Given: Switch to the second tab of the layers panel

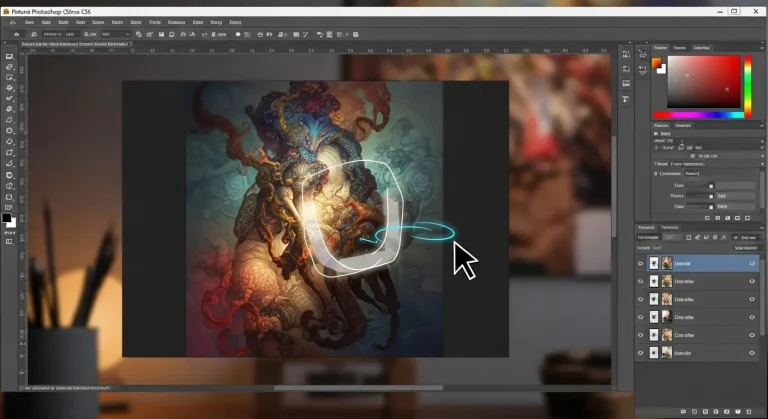Looking at the screenshot, I should 670,227.
